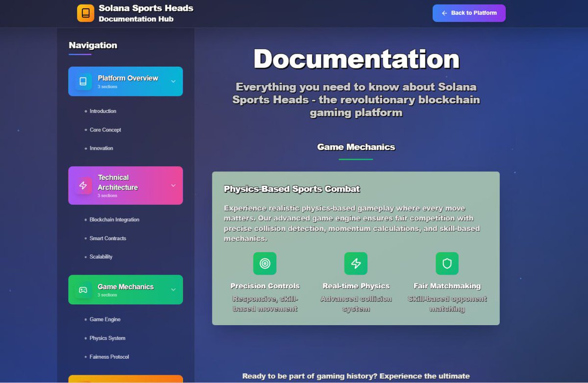Collapse the Platform Overview section chevron
The height and width of the screenshot is (383, 588).
click(x=173, y=81)
